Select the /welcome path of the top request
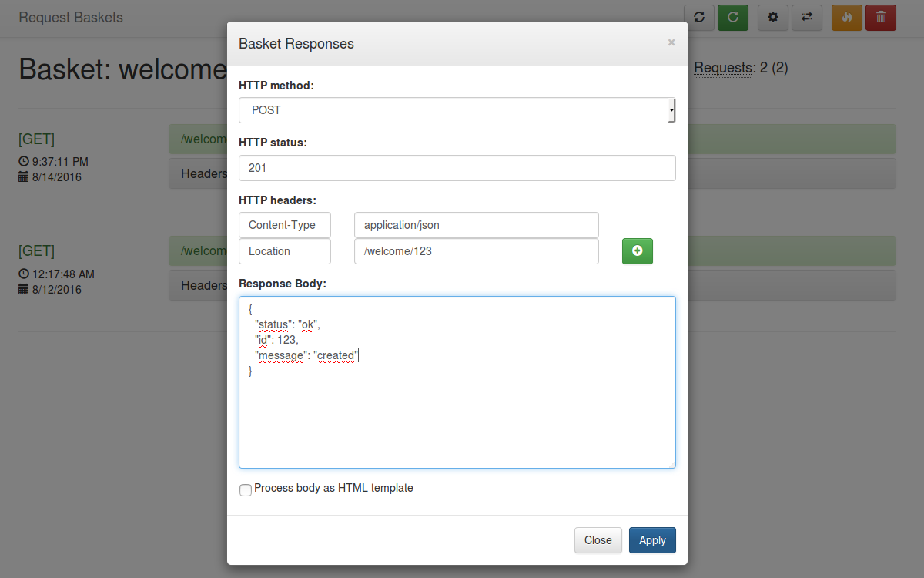The height and width of the screenshot is (578, 924). pos(202,139)
